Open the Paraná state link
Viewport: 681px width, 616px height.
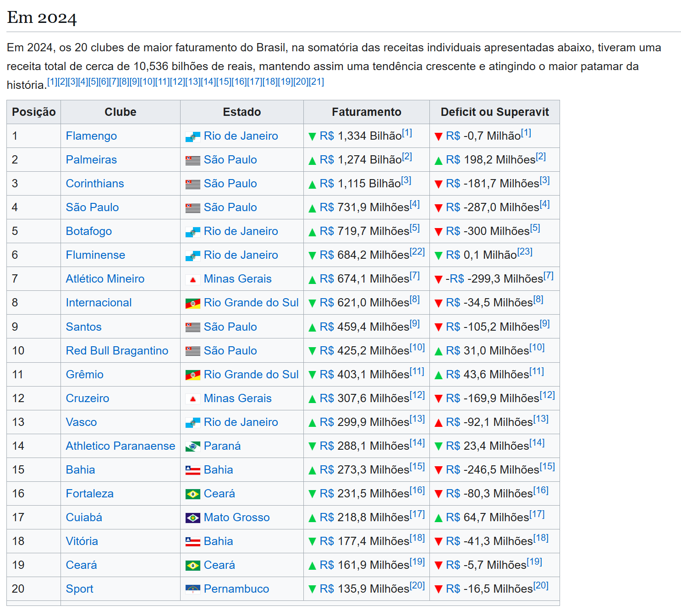(x=222, y=446)
